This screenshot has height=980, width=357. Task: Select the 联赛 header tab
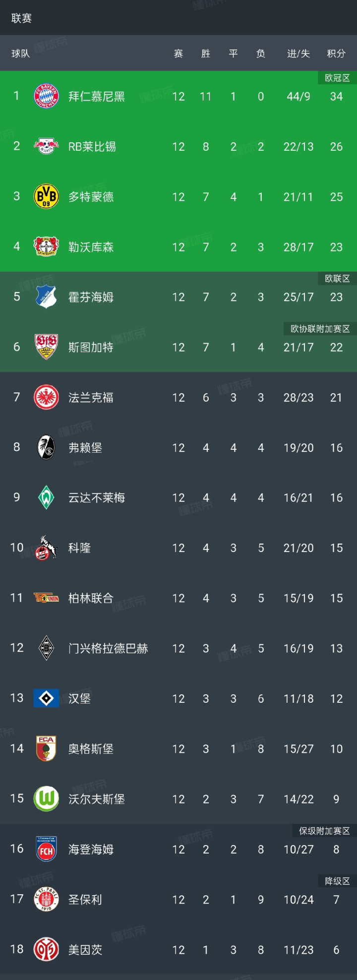click(21, 18)
